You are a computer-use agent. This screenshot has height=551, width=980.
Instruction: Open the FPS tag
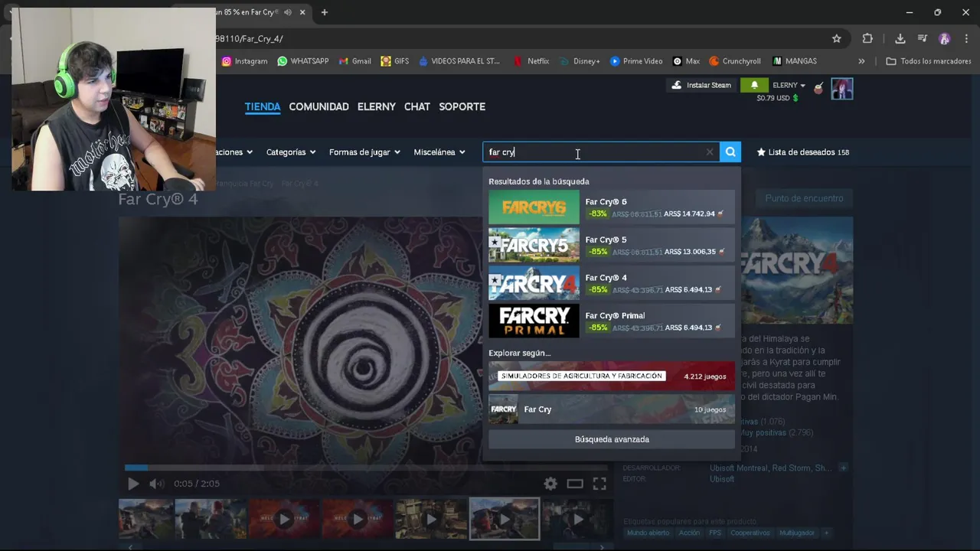click(715, 533)
